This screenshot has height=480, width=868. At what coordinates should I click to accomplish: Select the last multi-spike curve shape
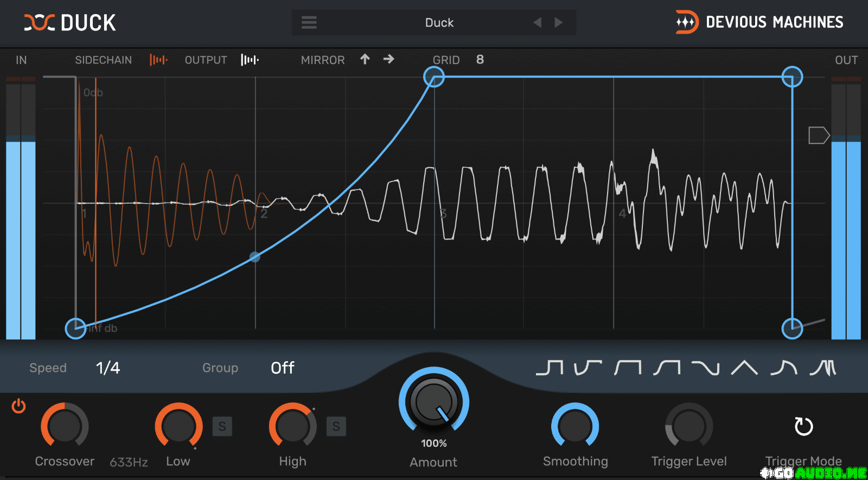[823, 368]
